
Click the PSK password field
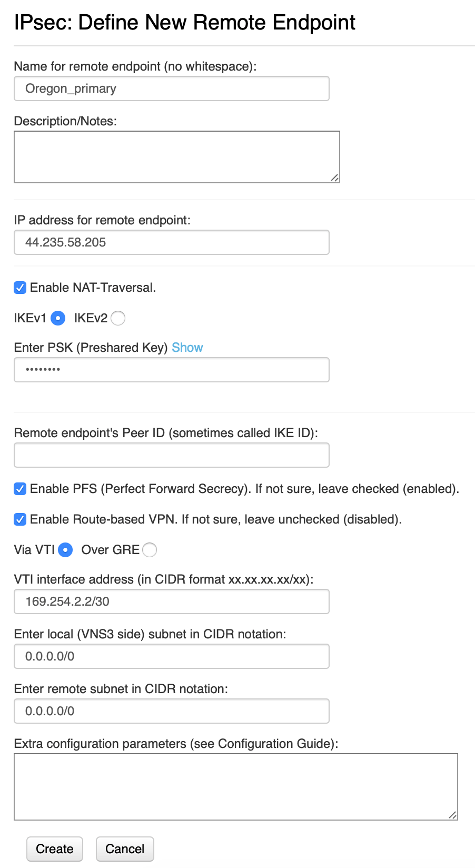pos(171,369)
